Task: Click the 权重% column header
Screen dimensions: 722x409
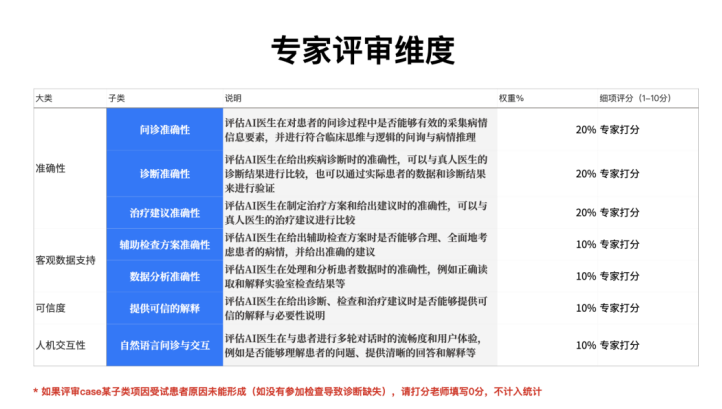Action: pos(511,98)
